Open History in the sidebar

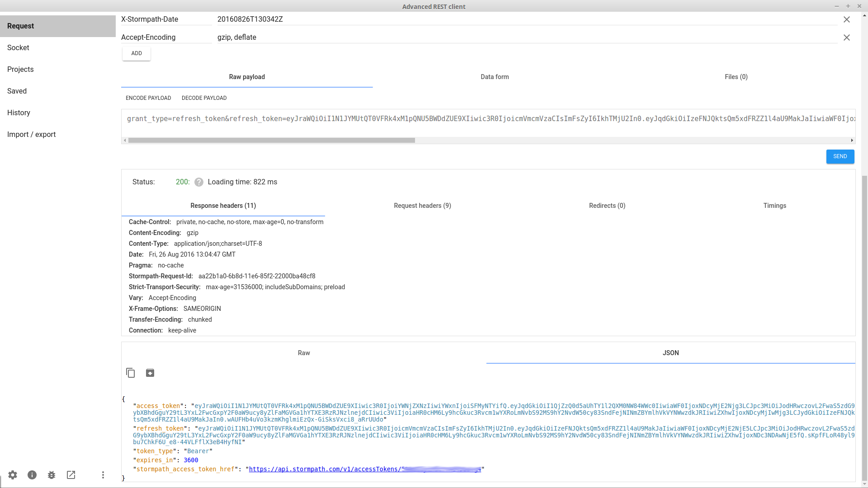58,113
